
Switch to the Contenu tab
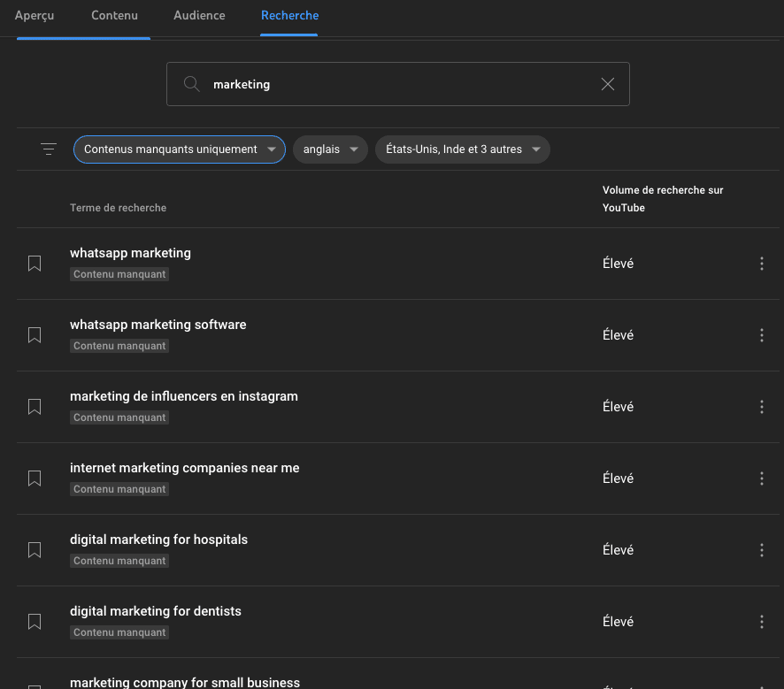coord(114,16)
